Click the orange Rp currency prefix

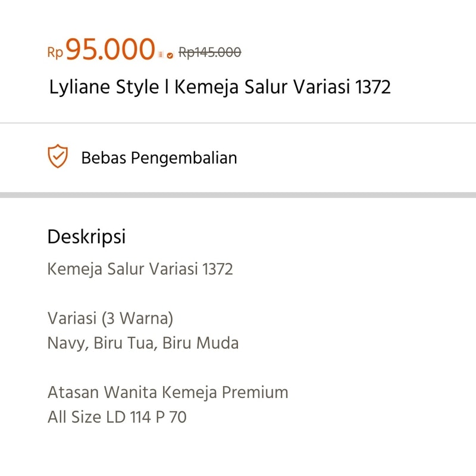[55, 52]
